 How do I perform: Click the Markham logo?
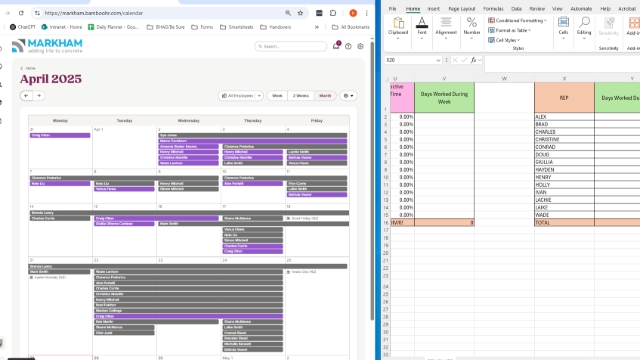tap(47, 46)
